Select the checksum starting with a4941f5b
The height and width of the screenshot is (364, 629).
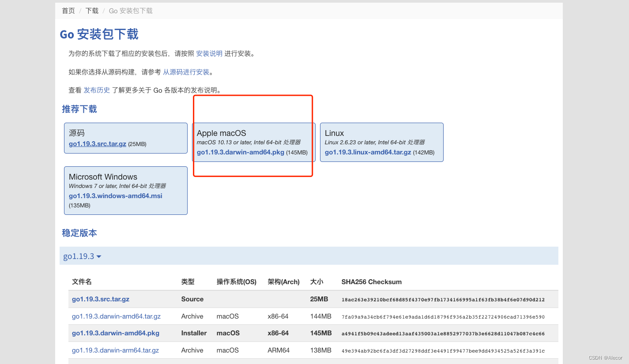(443, 334)
